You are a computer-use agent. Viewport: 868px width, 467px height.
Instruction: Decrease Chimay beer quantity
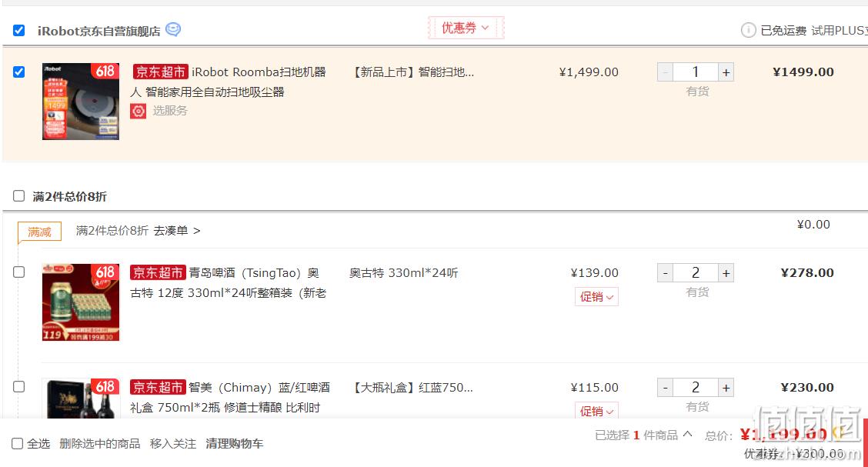coord(665,388)
